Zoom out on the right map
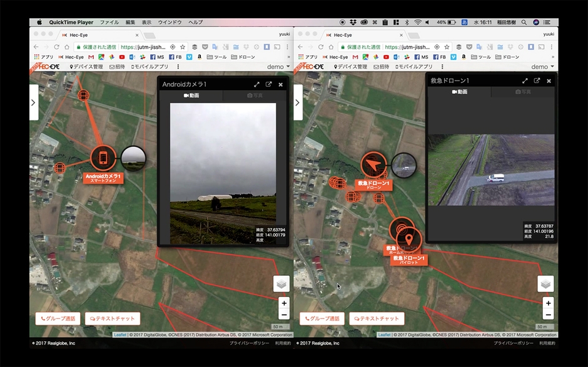This screenshot has height=367, width=588. (548, 314)
